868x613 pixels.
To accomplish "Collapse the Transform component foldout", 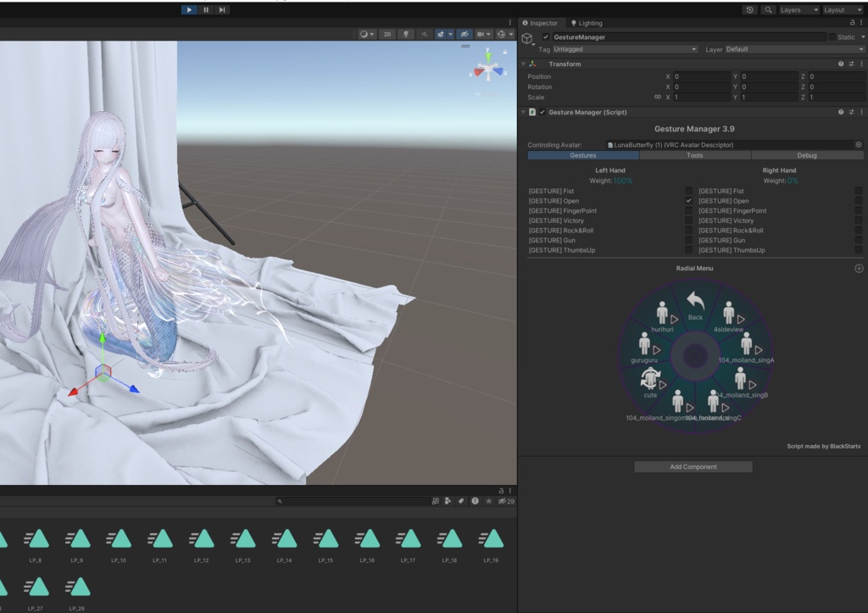I will [x=523, y=64].
